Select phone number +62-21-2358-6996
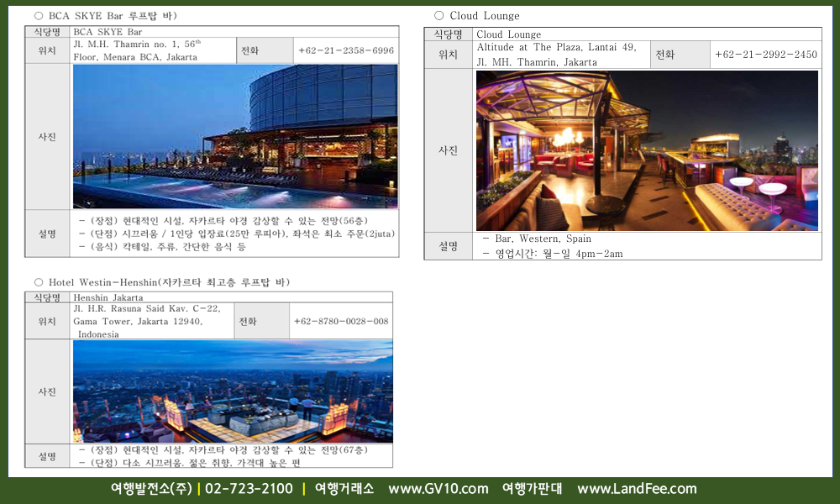 [x=346, y=50]
